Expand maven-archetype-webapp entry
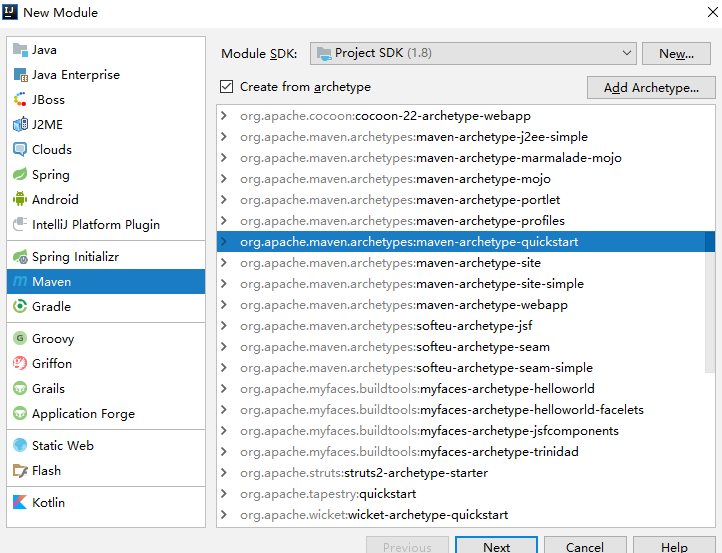The height and width of the screenshot is (553, 722). [224, 305]
